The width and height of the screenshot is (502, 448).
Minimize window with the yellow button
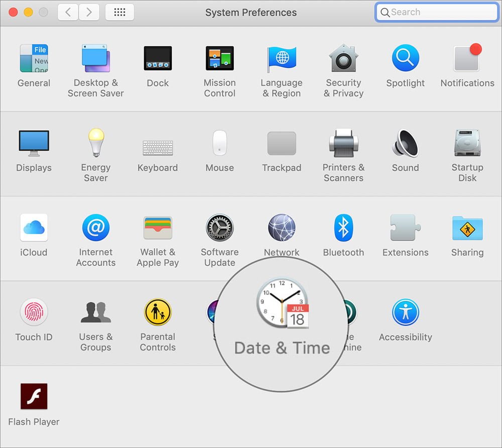click(28, 12)
